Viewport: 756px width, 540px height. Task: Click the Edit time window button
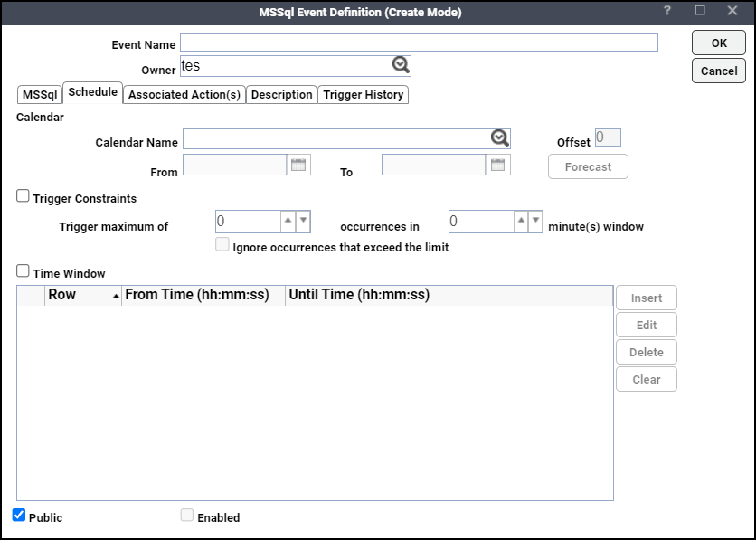[647, 325]
